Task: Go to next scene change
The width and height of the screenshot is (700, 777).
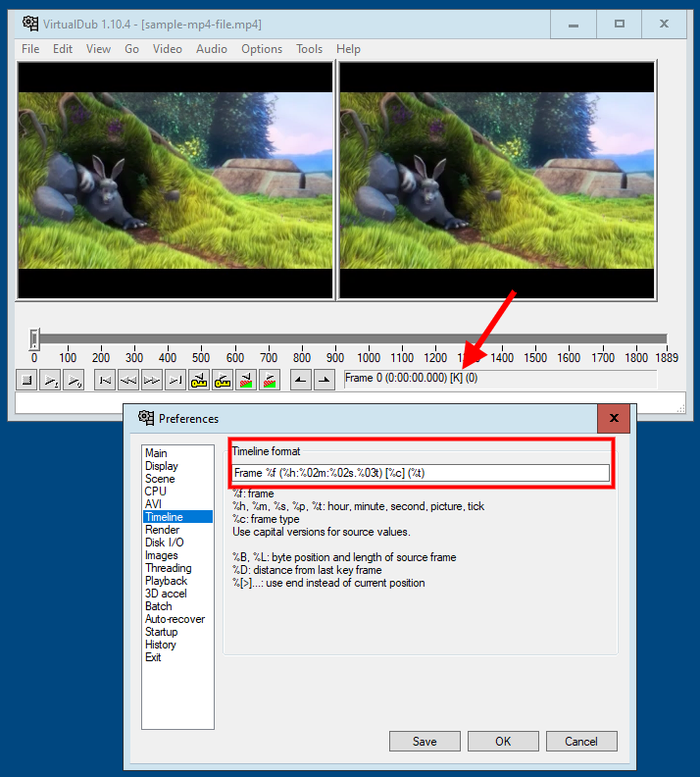Action: (x=270, y=380)
